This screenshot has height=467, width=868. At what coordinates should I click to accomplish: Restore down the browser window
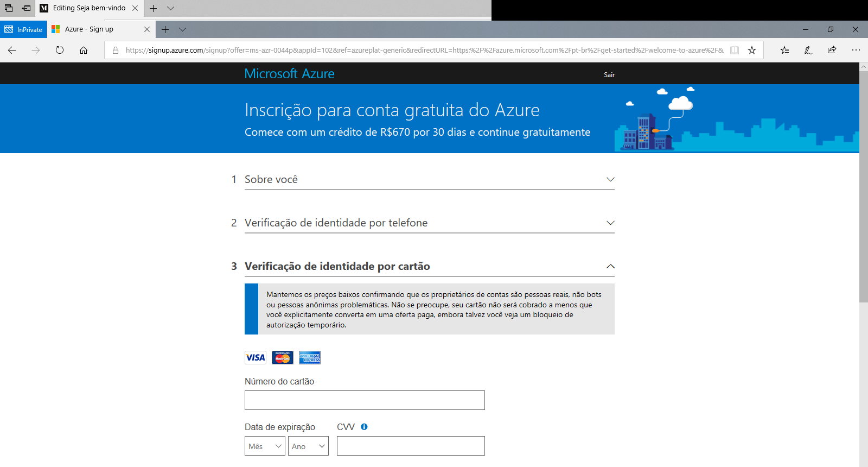pos(831,29)
